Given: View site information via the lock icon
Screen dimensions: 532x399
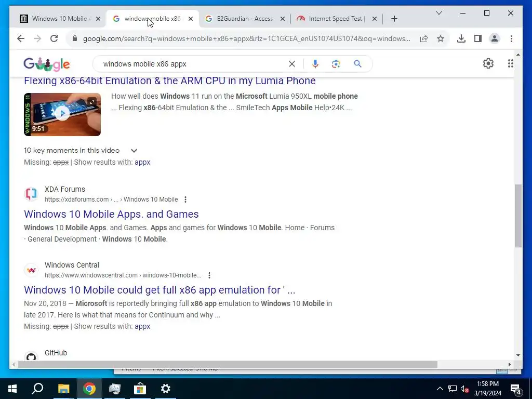Looking at the screenshot, I should [x=75, y=38].
